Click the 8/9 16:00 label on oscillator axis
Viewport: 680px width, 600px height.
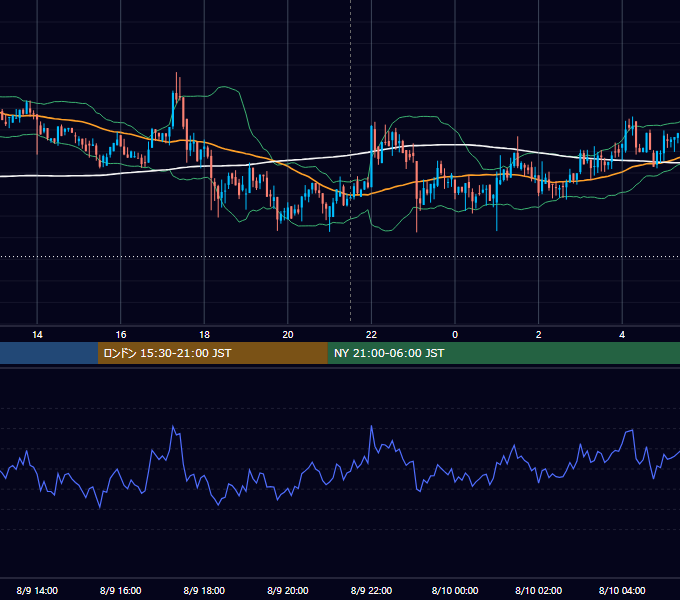click(x=121, y=590)
